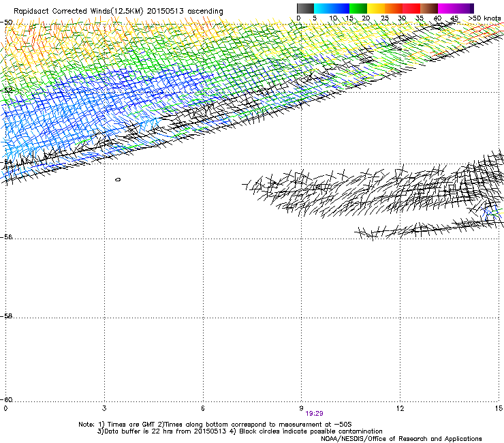Click the plot title 'Rapidscat Corrected Winds(12.5KM)'
The image size is (504, 443).
78,12
